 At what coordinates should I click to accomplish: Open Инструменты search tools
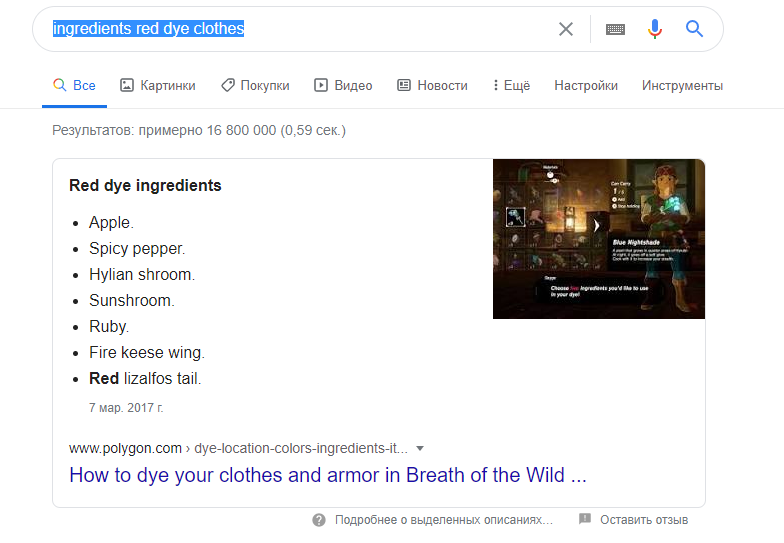pos(682,86)
